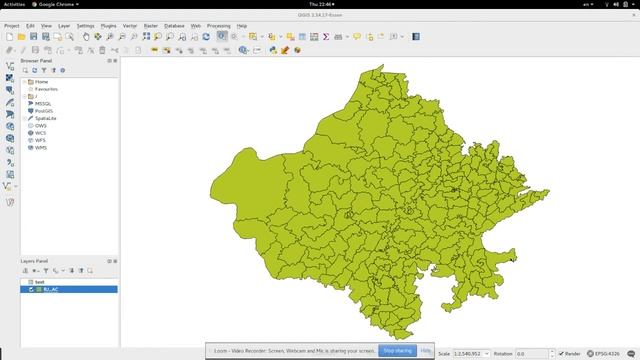Select WMS in the Browser tree

click(x=41, y=148)
